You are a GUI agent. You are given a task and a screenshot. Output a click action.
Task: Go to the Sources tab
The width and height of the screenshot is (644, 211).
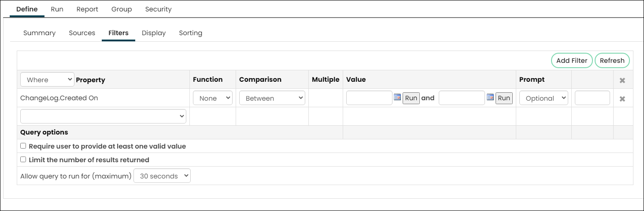point(82,33)
